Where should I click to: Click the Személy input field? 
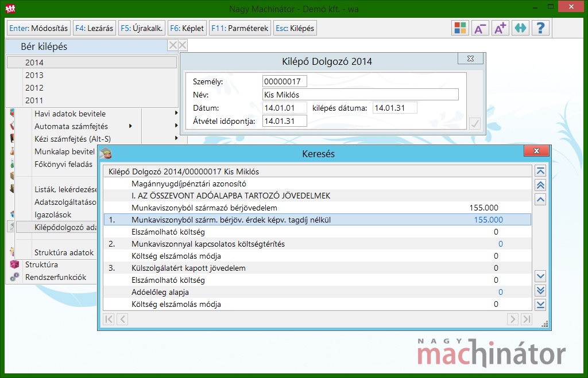click(285, 81)
